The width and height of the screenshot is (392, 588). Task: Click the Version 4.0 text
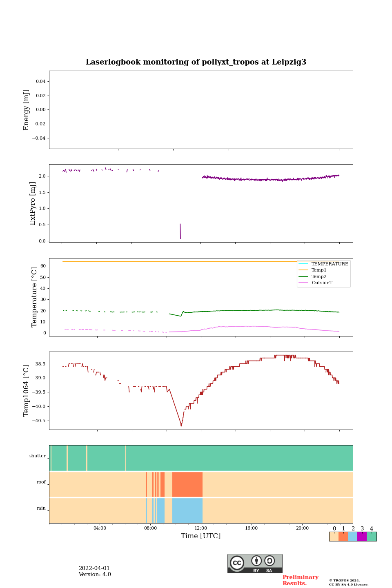[95, 575]
